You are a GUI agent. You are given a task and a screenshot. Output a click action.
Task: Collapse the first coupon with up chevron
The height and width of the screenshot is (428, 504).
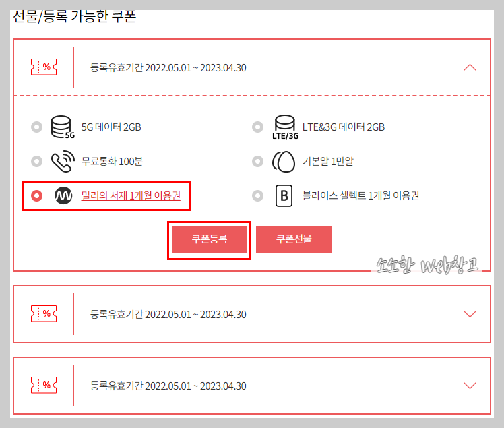click(470, 67)
